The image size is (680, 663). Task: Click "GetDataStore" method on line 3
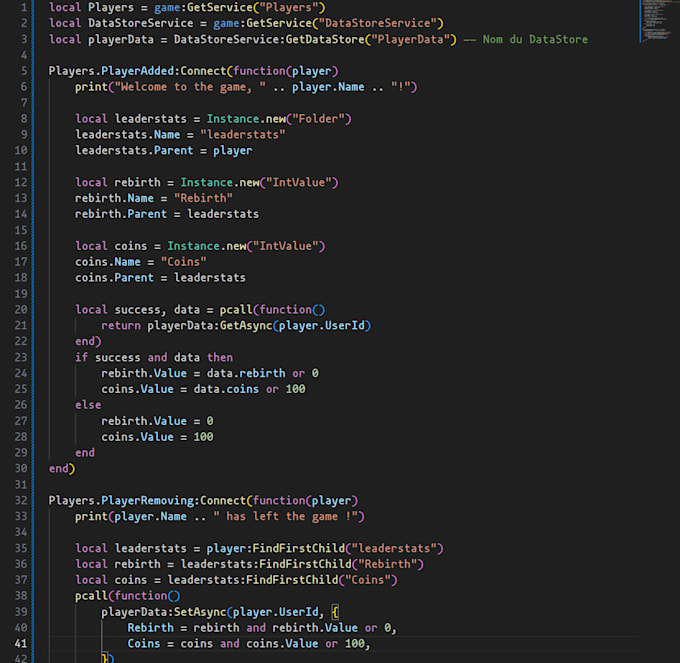(325, 39)
